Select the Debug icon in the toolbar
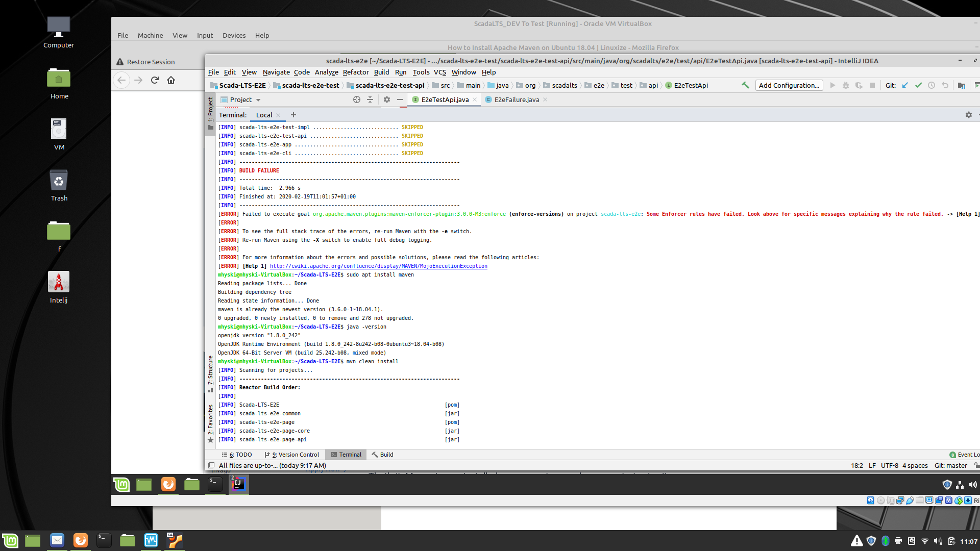 (846, 85)
